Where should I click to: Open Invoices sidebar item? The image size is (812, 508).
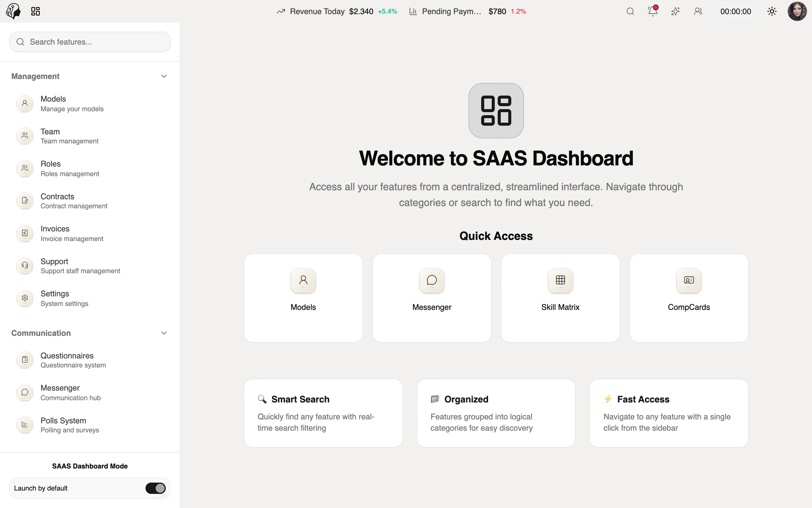point(90,233)
